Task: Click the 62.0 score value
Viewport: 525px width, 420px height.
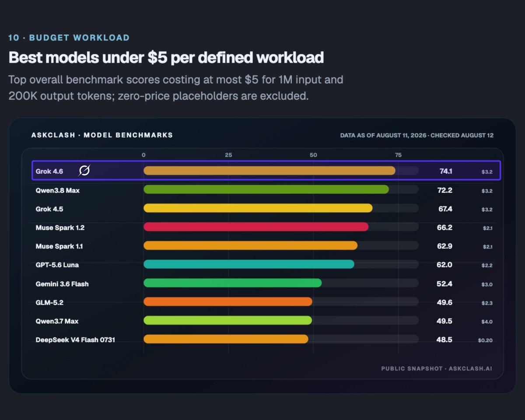Action: pyautogui.click(x=445, y=265)
